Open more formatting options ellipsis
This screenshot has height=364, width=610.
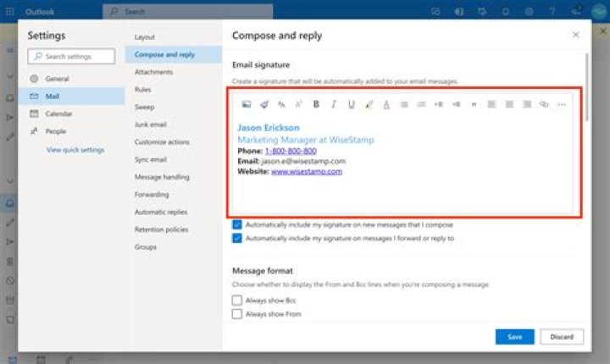(x=562, y=104)
